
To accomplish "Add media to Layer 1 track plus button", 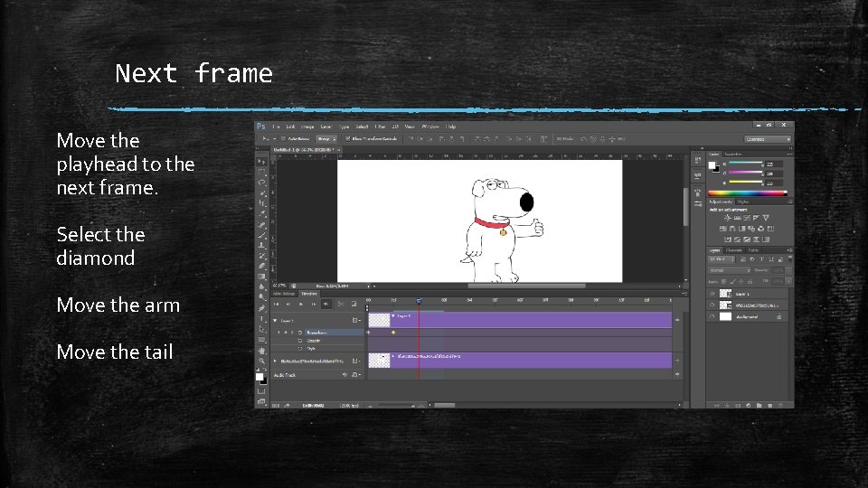I will (677, 320).
